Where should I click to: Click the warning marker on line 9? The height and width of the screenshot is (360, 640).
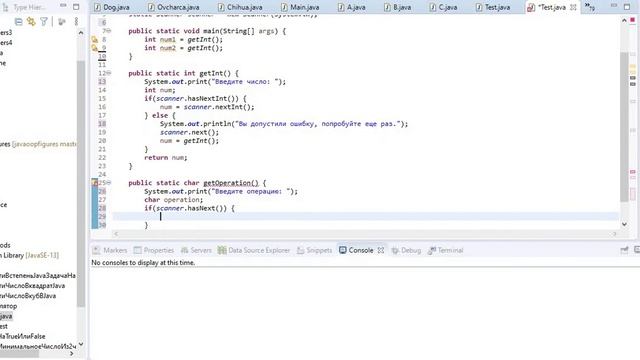pyautogui.click(x=95, y=48)
